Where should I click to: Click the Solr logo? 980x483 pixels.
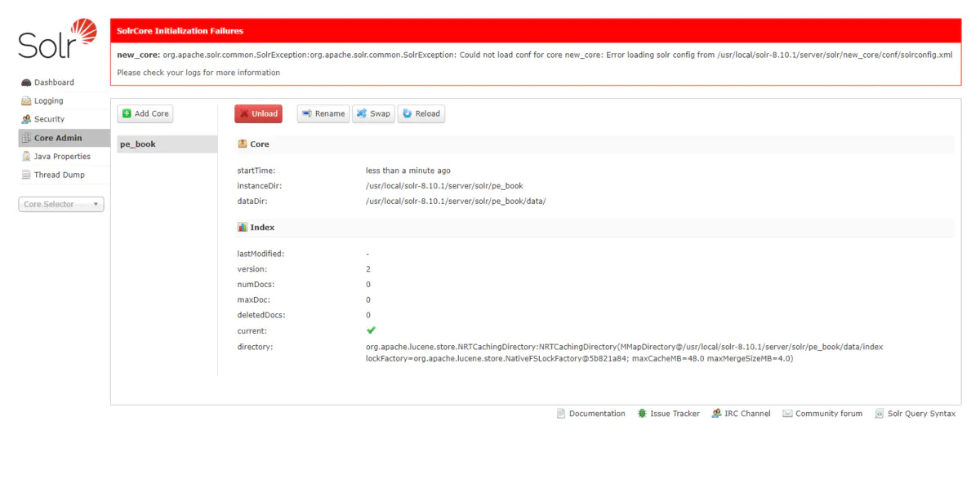point(57,39)
